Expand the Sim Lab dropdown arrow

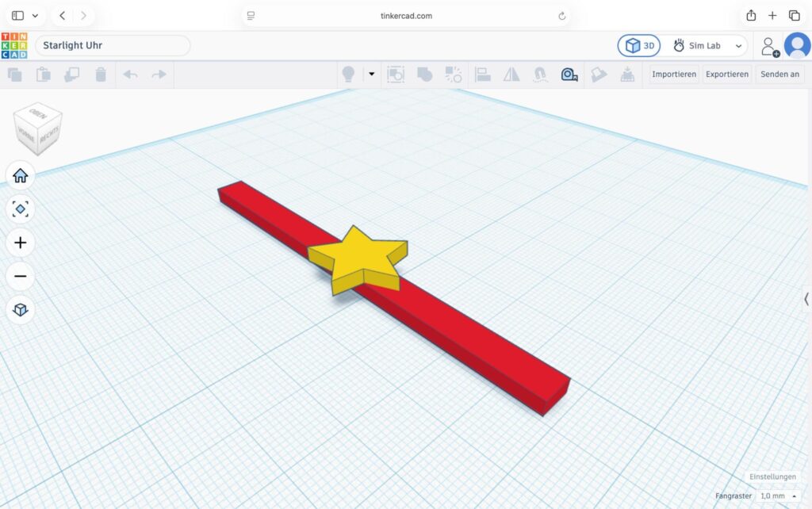point(738,46)
